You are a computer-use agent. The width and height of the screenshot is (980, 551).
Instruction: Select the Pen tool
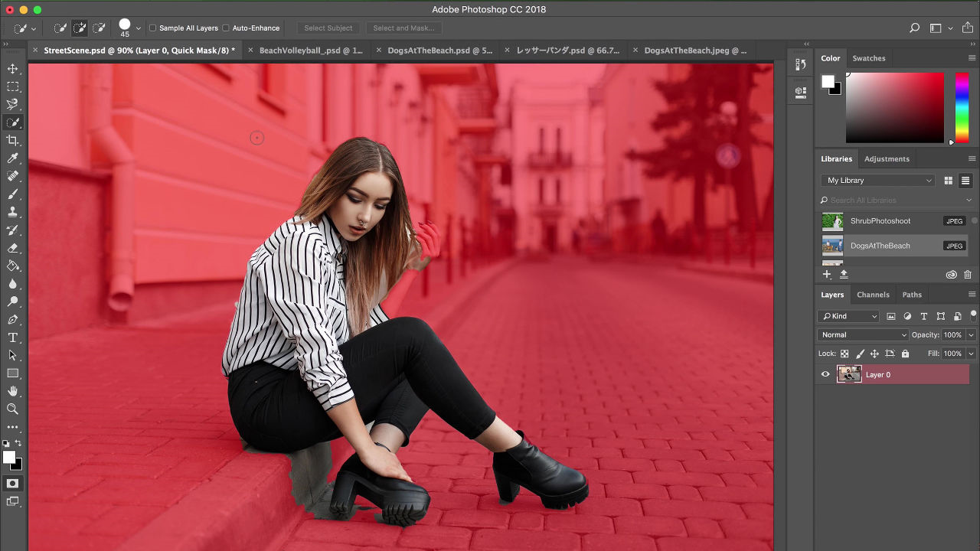click(x=13, y=320)
